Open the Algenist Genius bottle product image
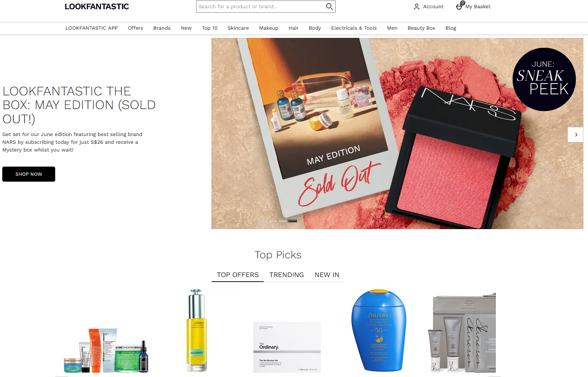Screen dimensions: 588x377 (197, 330)
